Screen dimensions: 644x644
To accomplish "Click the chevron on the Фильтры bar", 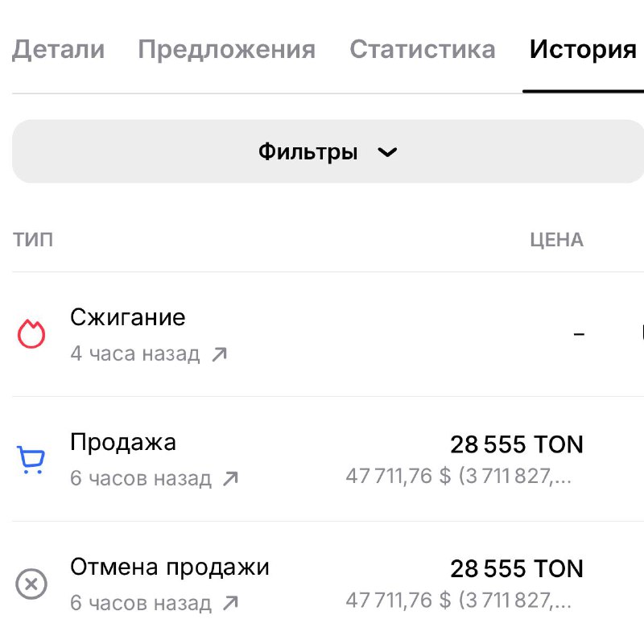I will tap(387, 151).
